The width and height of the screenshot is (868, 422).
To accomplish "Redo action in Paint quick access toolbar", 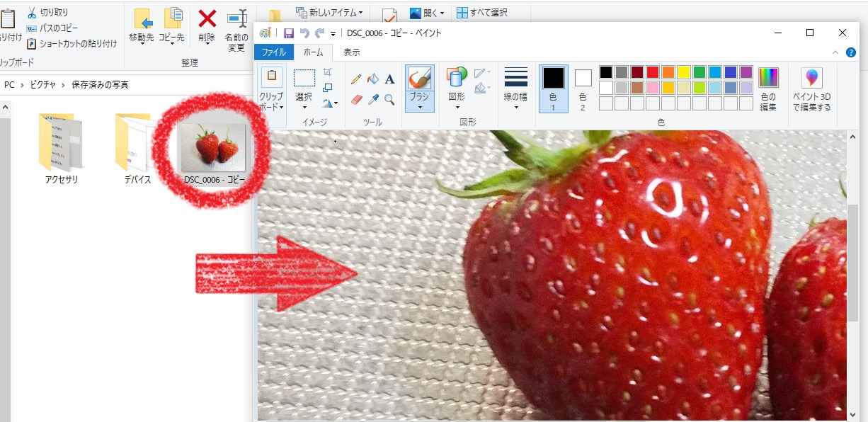I will pyautogui.click(x=320, y=33).
